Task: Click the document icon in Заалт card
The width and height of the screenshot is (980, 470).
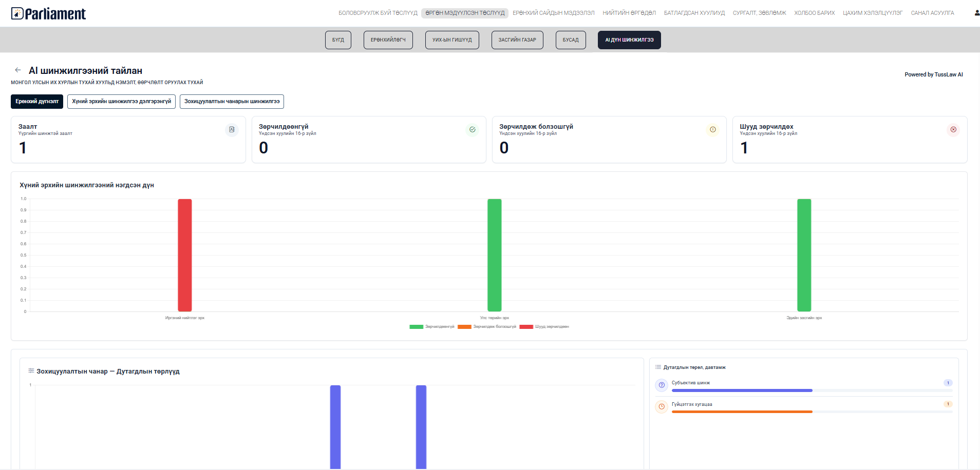Action: pyautogui.click(x=232, y=130)
